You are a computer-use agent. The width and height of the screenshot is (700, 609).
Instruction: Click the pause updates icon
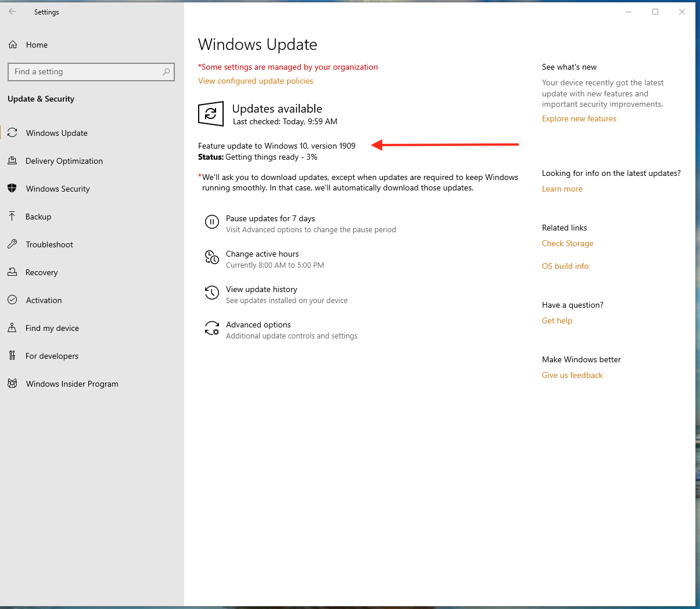[x=211, y=222]
